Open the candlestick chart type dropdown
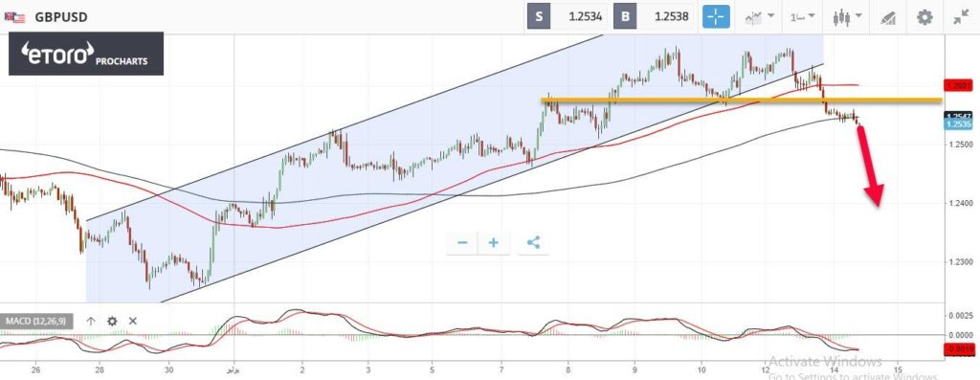This screenshot has width=980, height=380. [848, 17]
